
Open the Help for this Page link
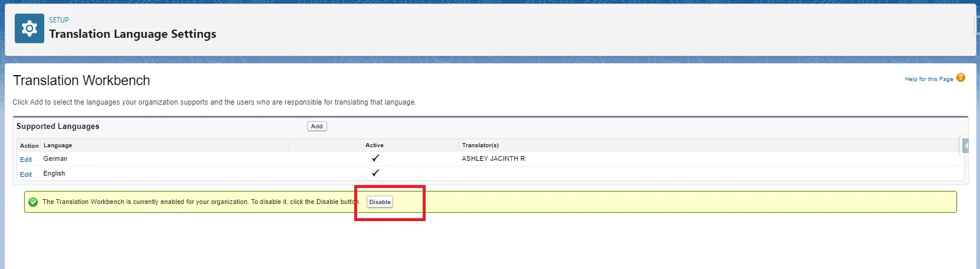[929, 79]
